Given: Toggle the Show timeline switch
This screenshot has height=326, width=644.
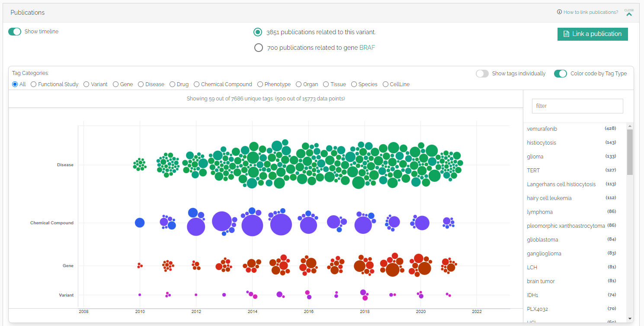Looking at the screenshot, I should [15, 32].
